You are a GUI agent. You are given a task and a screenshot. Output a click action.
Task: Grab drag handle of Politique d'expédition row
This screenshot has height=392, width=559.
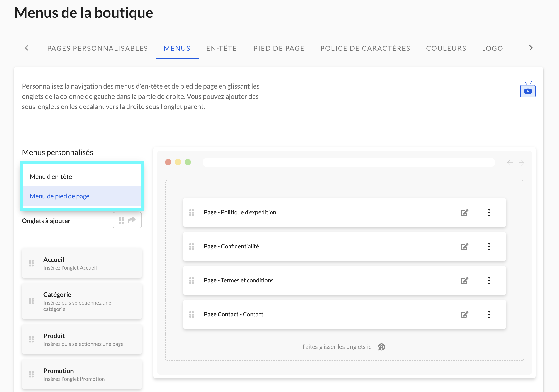point(192,213)
